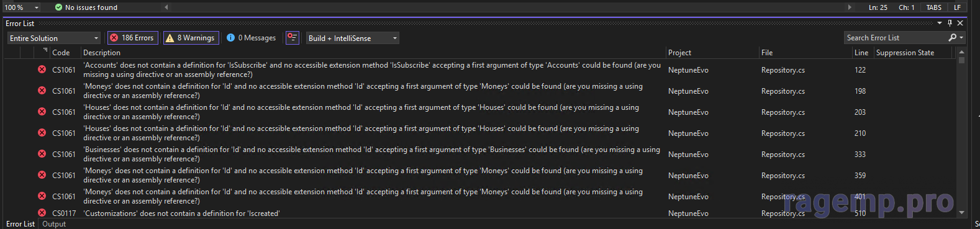Click the pin auto-hide icon of Error List
Screen dimensions: 980x229
950,23
